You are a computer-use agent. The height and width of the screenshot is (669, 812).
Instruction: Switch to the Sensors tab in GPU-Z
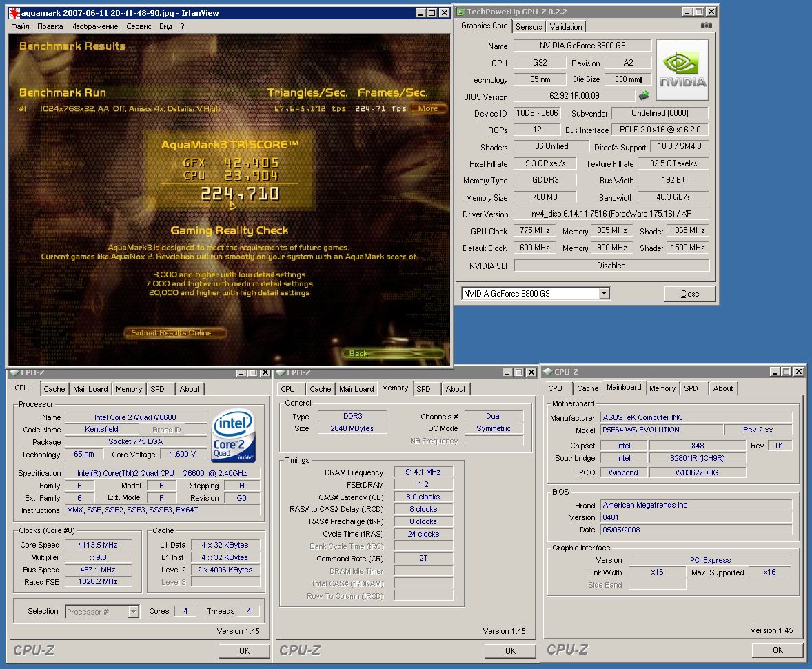(x=529, y=27)
